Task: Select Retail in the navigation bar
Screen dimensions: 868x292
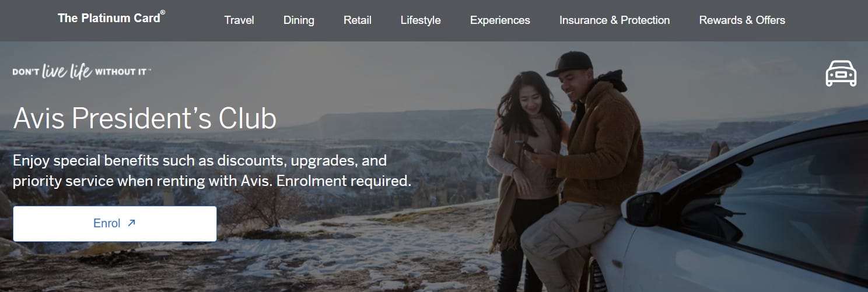Action: click(358, 20)
